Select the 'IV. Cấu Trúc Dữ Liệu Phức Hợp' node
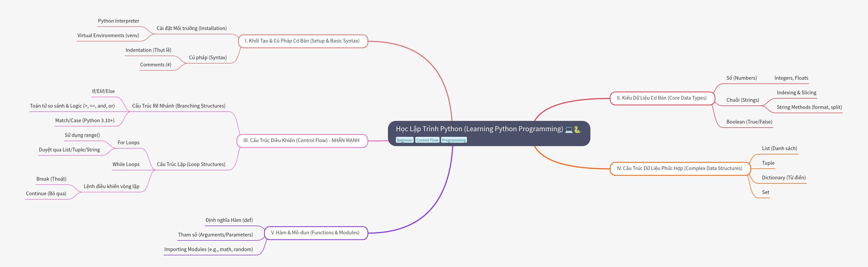The width and height of the screenshot is (868, 267). (680, 168)
